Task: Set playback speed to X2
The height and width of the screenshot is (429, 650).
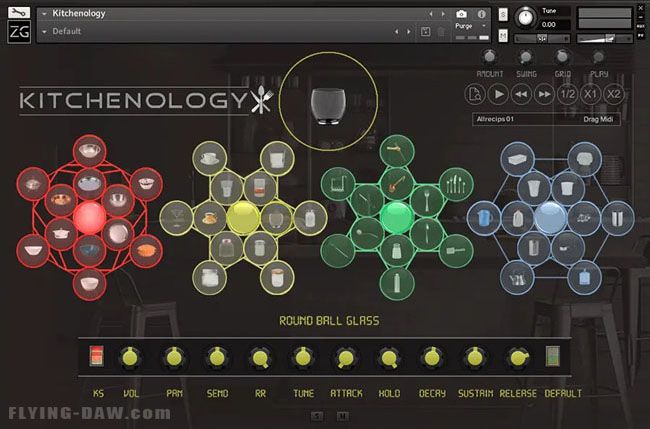Action: coord(614,94)
